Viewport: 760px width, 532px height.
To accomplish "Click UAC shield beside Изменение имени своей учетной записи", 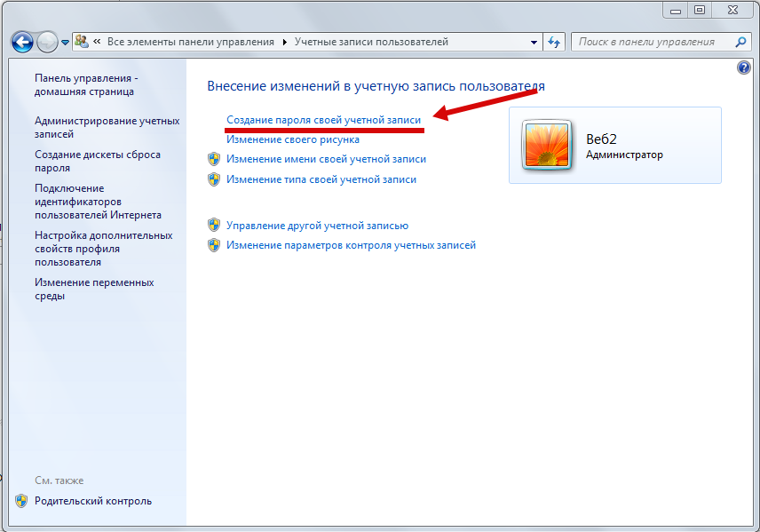I will [213, 156].
